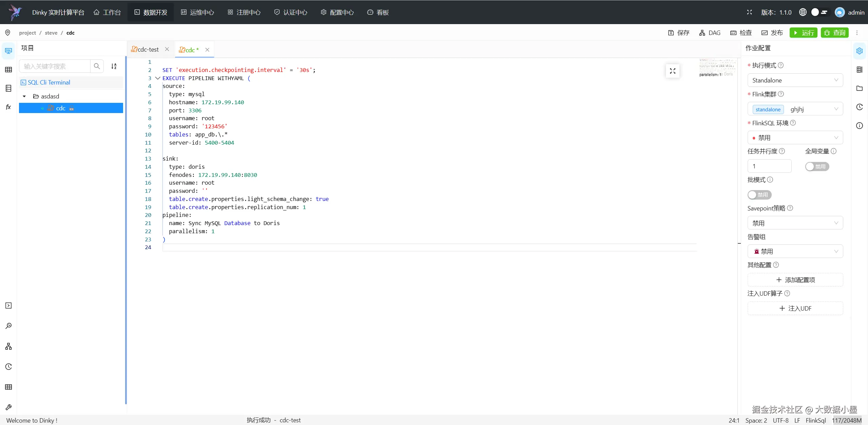The width and height of the screenshot is (868, 425).
Task: Click the green 运行 button
Action: 803,33
